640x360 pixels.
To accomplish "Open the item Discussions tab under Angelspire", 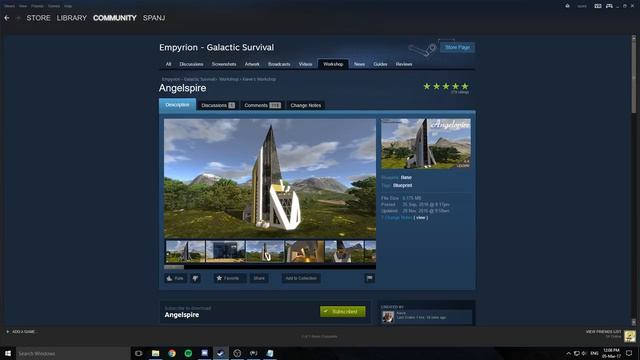I will (x=218, y=105).
